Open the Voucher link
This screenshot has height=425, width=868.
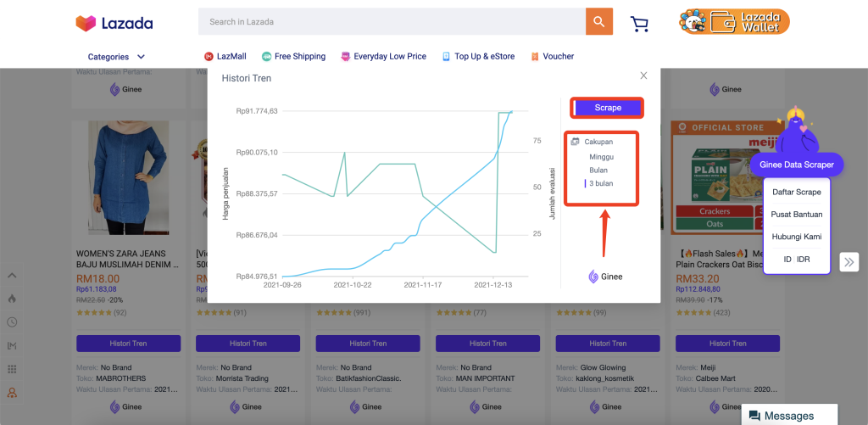(553, 57)
